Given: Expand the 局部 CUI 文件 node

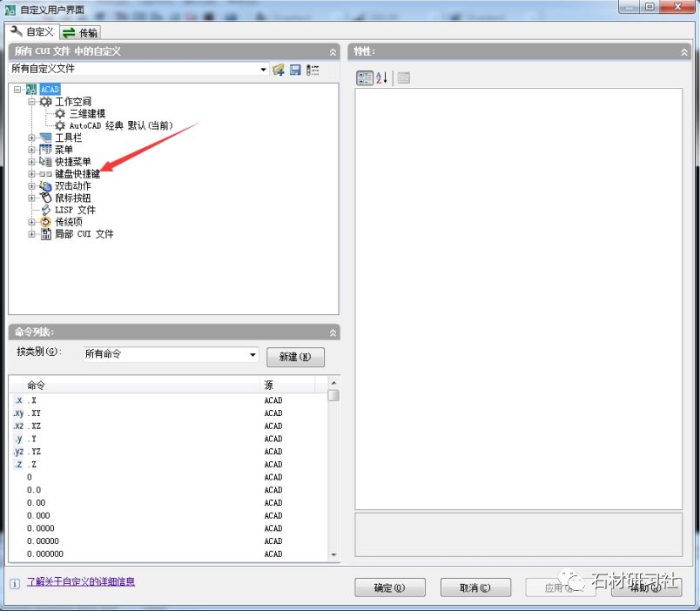Looking at the screenshot, I should 31,234.
